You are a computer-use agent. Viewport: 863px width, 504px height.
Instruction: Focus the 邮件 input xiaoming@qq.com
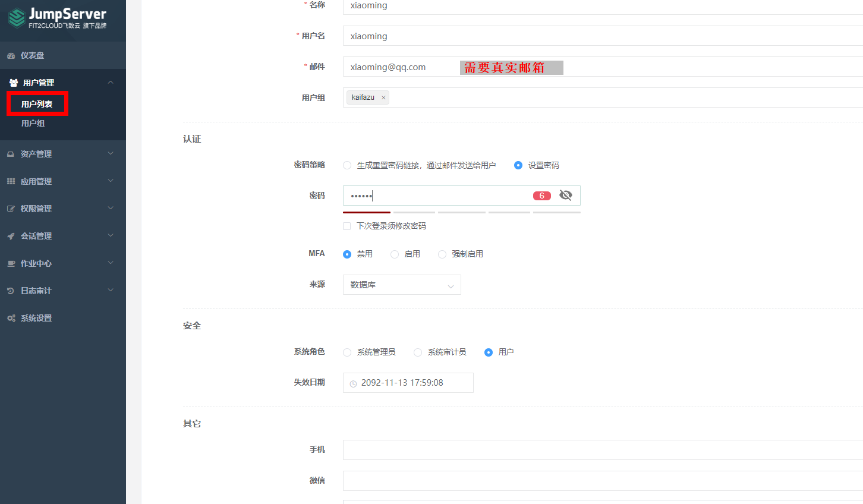(603, 67)
